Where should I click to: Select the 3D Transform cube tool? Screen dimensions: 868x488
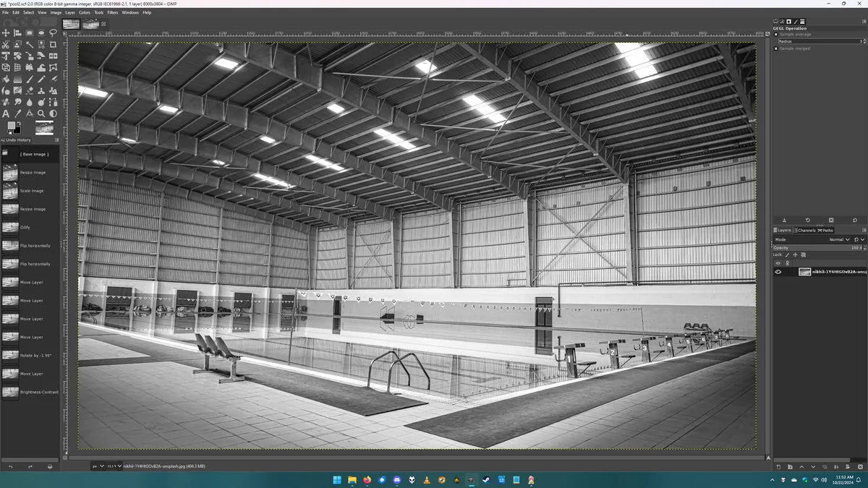(6, 67)
